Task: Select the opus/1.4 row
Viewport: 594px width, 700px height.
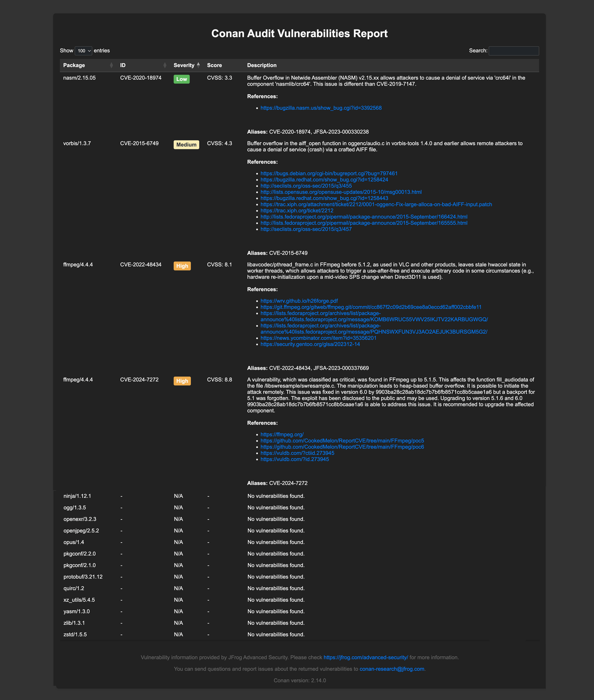Action: [299, 542]
